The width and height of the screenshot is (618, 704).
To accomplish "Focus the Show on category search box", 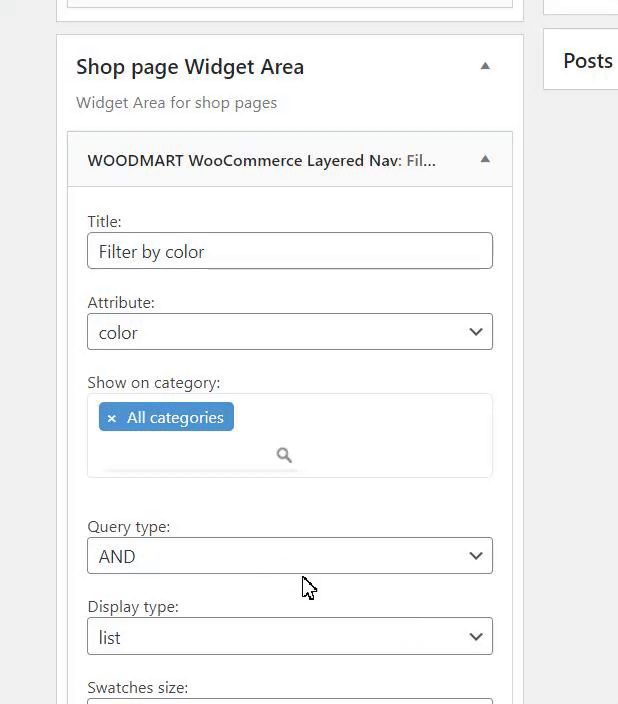I will 190,456.
